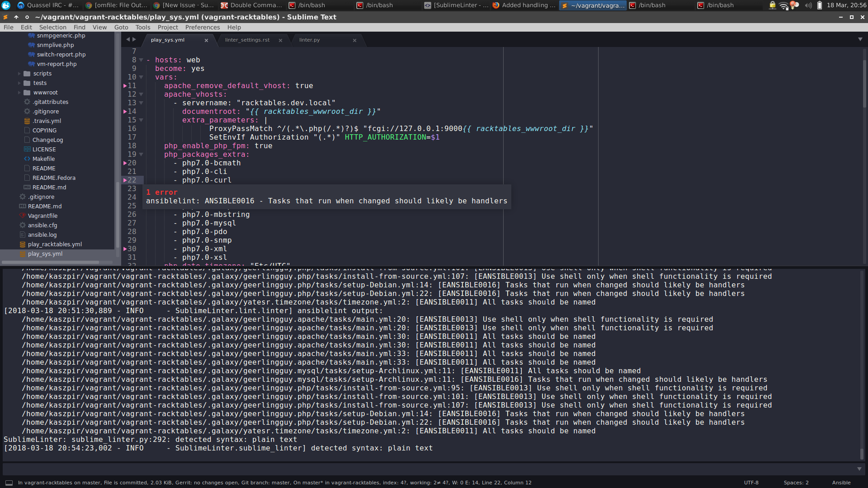The height and width of the screenshot is (488, 868).
Task: Open the Goto menu
Action: (121, 27)
